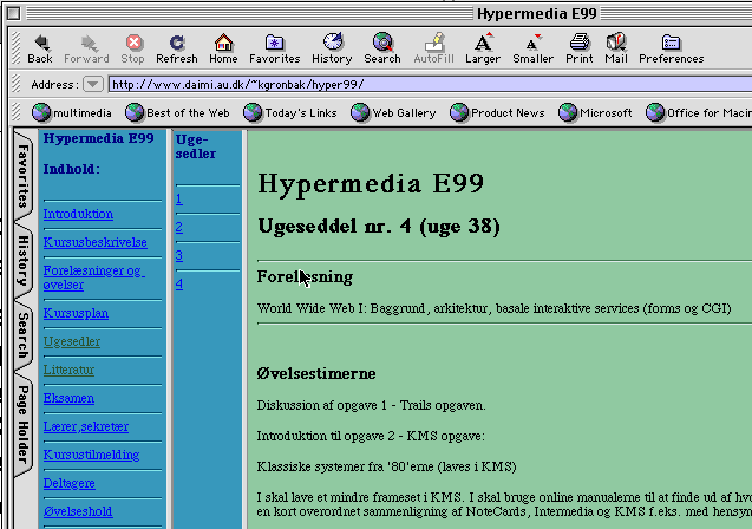
Task: Click the Forward arrow icon
Action: pos(87,43)
